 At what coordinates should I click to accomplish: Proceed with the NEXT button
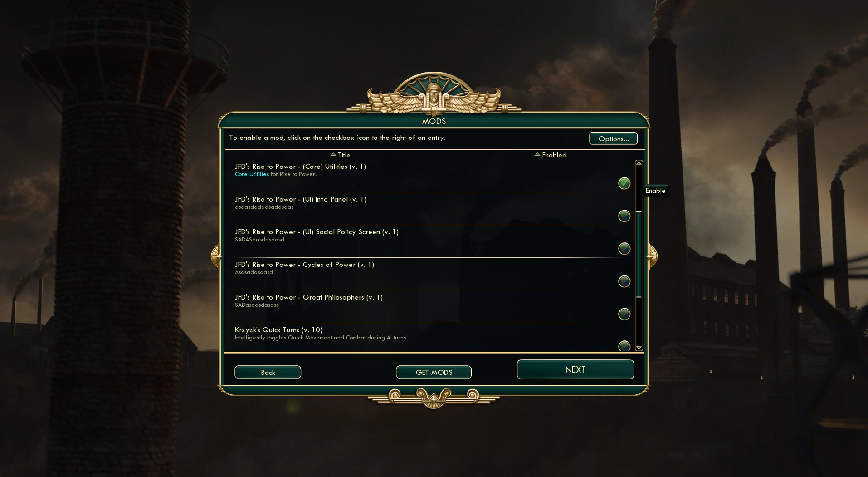coord(575,369)
